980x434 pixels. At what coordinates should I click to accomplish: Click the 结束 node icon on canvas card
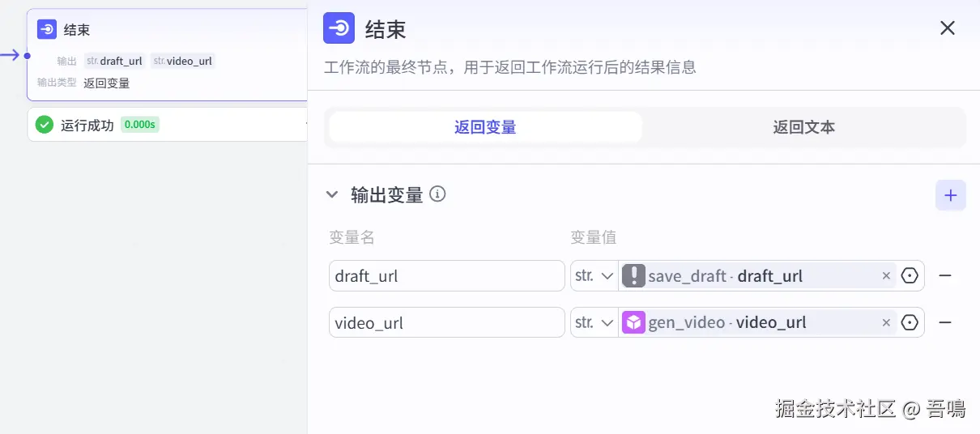47,30
